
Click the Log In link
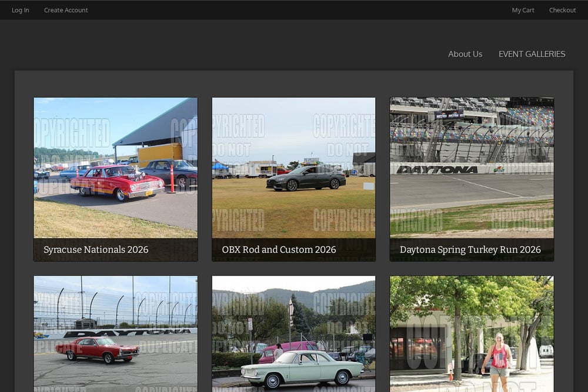(20, 10)
